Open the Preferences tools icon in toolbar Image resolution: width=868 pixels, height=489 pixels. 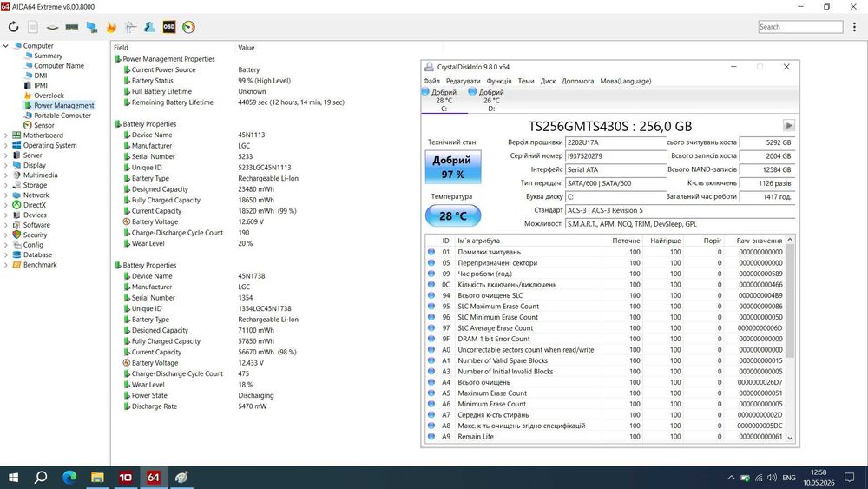[x=131, y=27]
